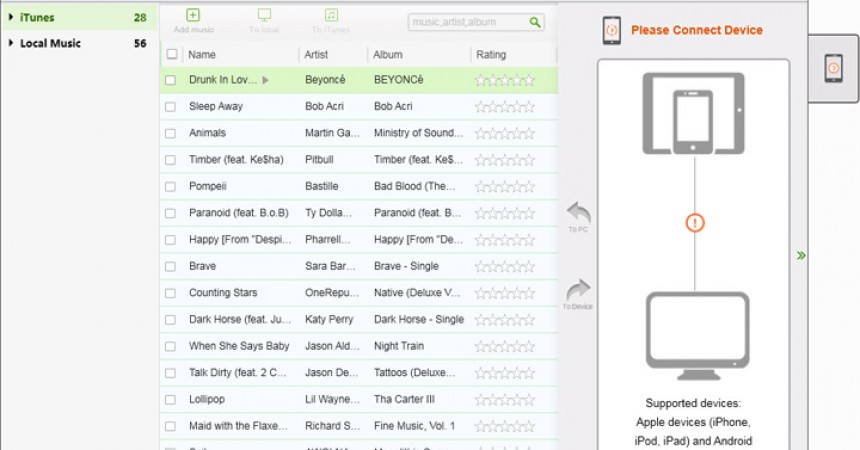Click the Please Connect Device heading
The height and width of the screenshot is (450, 860).
(x=697, y=30)
